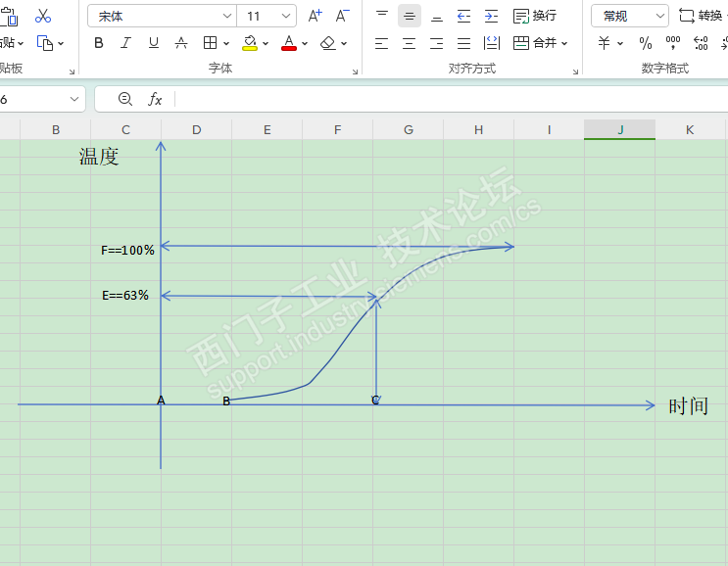The width and height of the screenshot is (728, 566).
Task: Open clipboard group dialog launcher
Action: [72, 71]
